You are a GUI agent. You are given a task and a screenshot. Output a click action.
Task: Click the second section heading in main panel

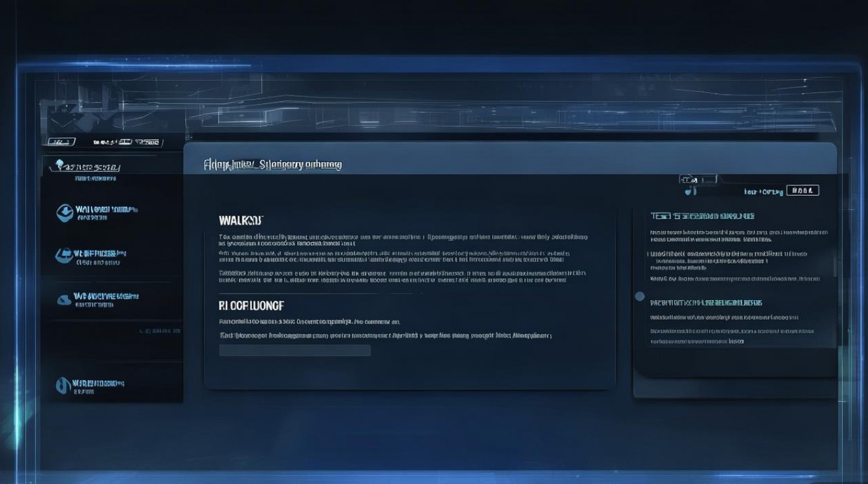[x=251, y=305]
